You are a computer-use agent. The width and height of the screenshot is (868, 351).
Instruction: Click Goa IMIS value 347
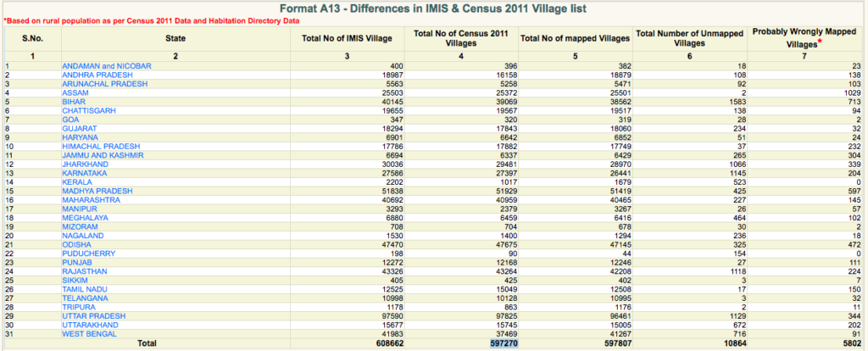[x=398, y=120]
